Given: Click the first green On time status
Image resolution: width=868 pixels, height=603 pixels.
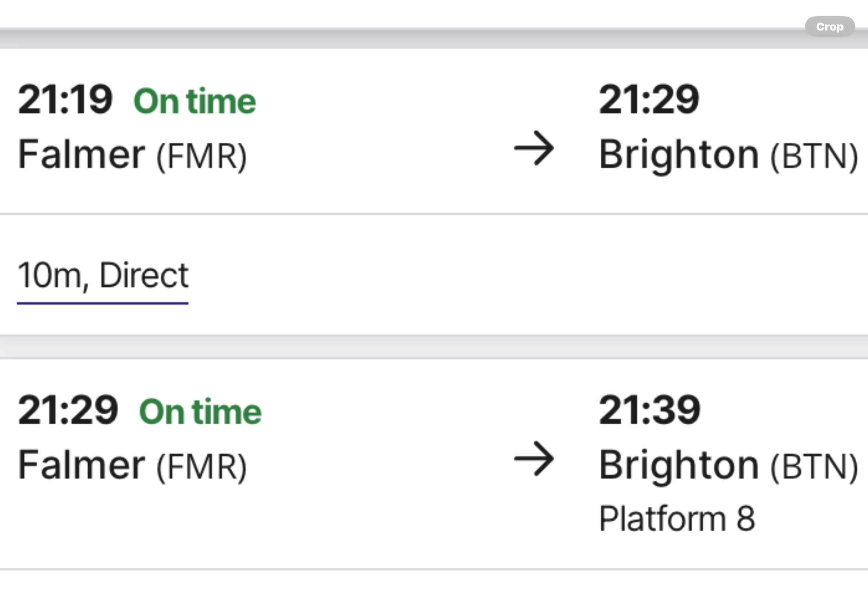Looking at the screenshot, I should click(195, 101).
